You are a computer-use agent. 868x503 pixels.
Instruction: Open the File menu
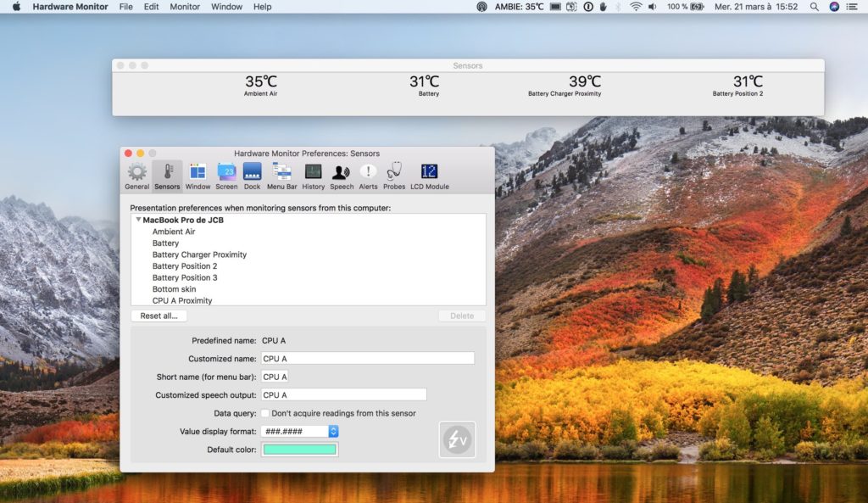point(125,7)
